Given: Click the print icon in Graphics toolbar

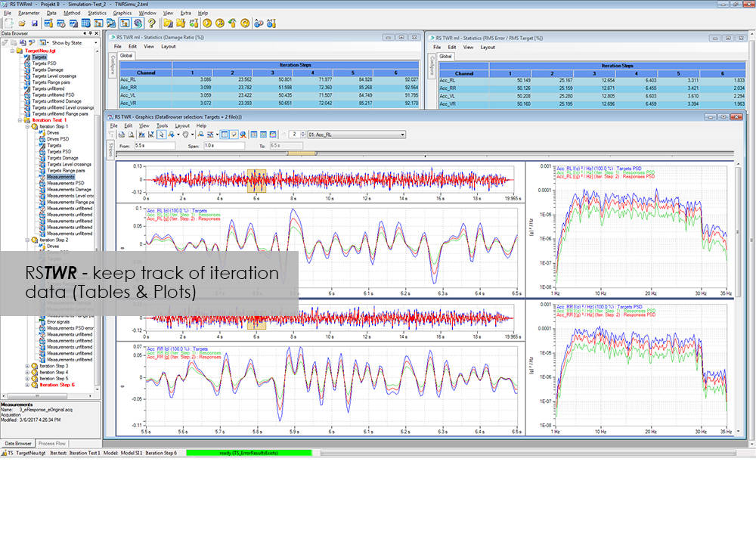Looking at the screenshot, I should pos(121,135).
